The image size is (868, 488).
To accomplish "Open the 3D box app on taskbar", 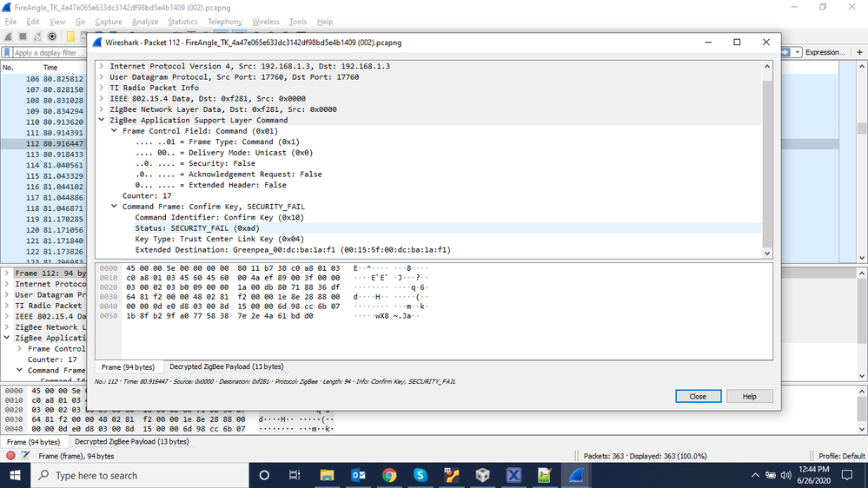I will pos(483,475).
